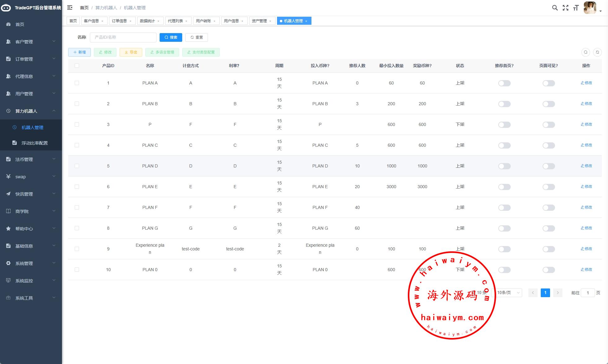Hide the search bar via round search icon
This screenshot has width=608, height=364.
tap(585, 52)
